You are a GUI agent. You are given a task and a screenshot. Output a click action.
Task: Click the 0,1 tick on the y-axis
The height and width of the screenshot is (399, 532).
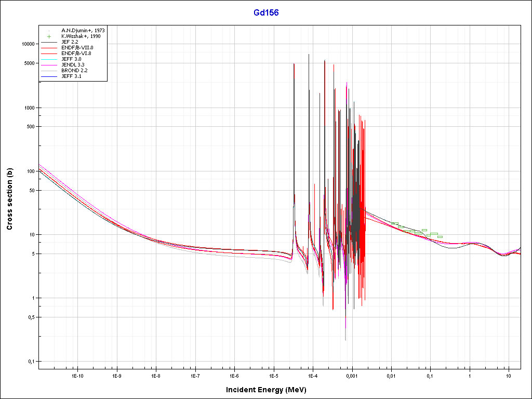click(31, 362)
